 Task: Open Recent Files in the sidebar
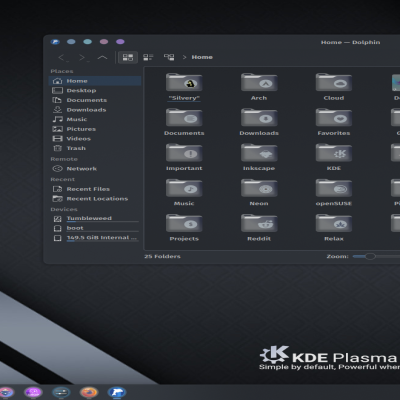(95, 189)
